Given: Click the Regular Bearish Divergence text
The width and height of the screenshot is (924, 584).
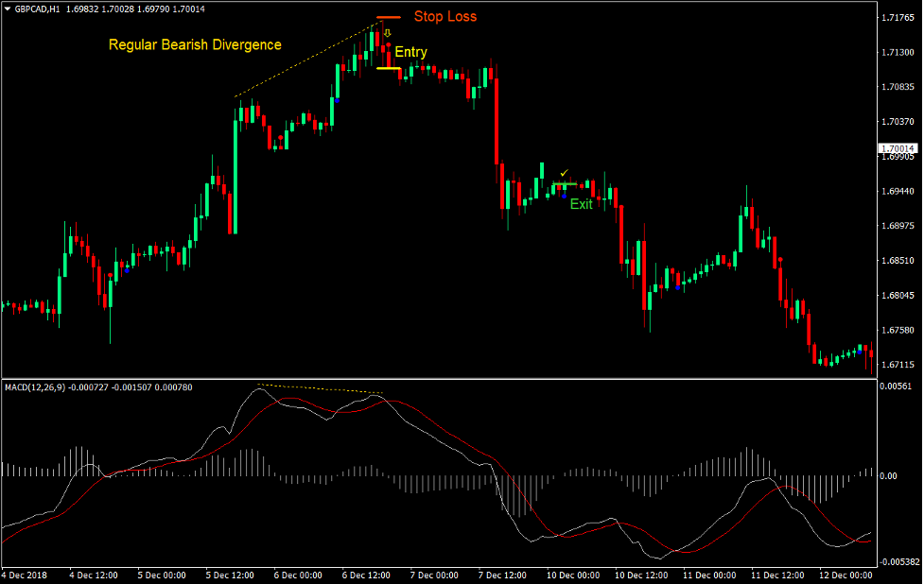Looking at the screenshot, I should (x=195, y=44).
